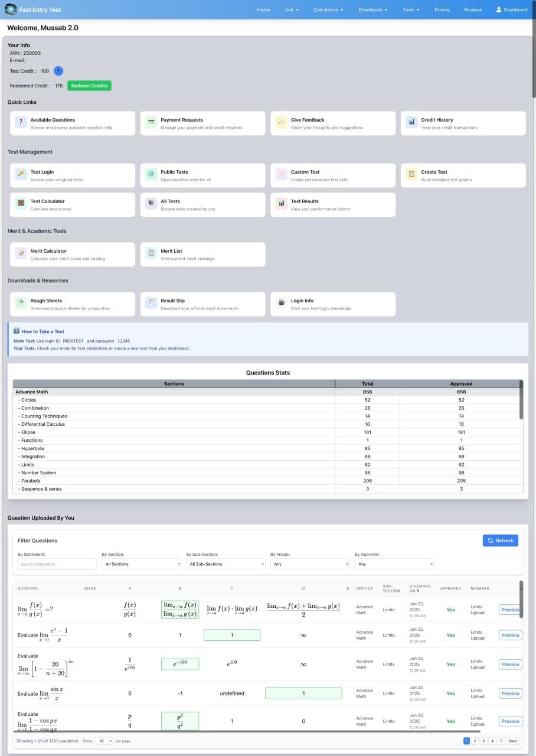Image resolution: width=536 pixels, height=756 pixels.
Task: Select the Payment Requests card icon
Action: pyautogui.click(x=150, y=122)
